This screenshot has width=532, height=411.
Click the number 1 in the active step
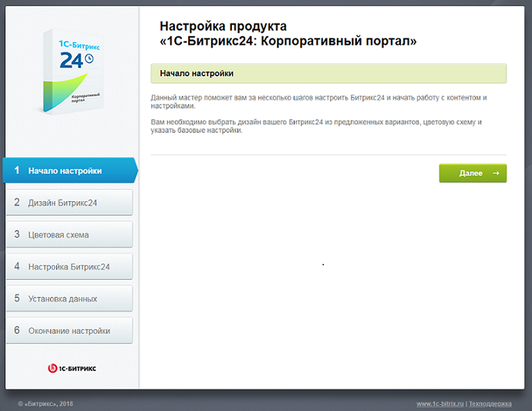(x=17, y=170)
